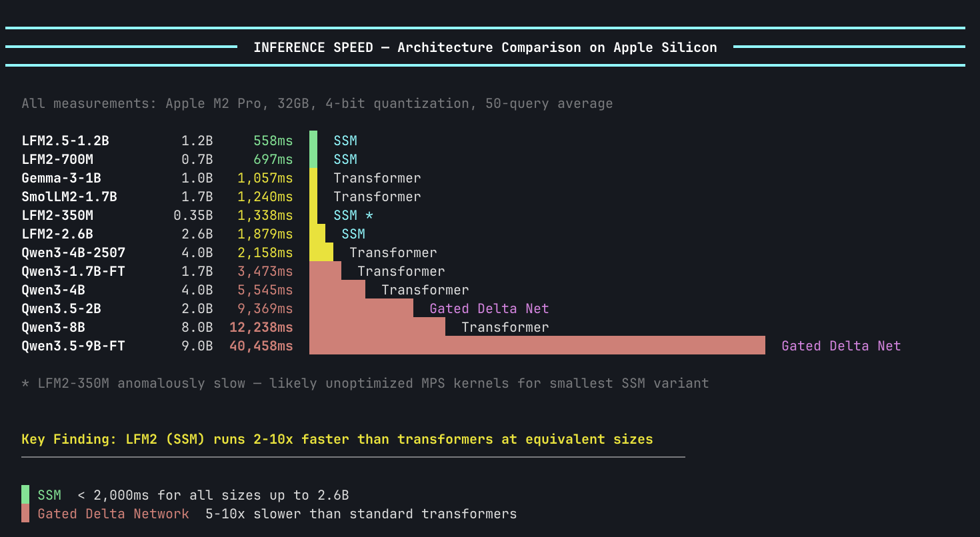This screenshot has width=980, height=537.
Task: Select the LFM2-700M model name
Action: coord(57,159)
